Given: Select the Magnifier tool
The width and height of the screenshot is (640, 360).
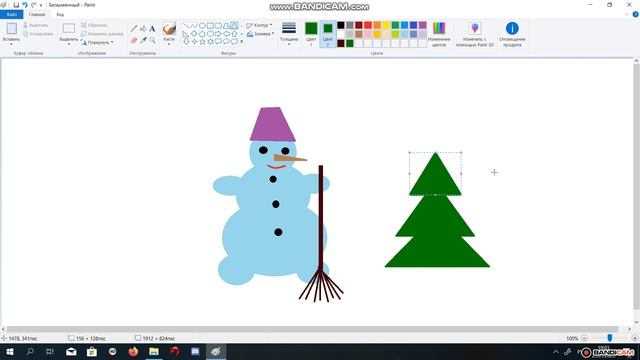Looking at the screenshot, I should [152, 40].
